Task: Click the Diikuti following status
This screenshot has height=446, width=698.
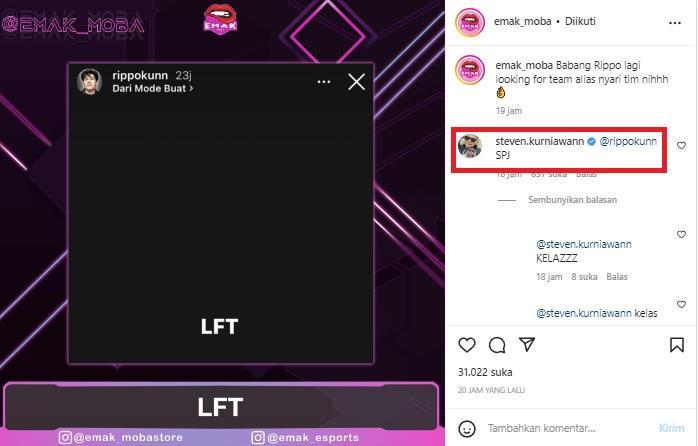Action: click(580, 21)
